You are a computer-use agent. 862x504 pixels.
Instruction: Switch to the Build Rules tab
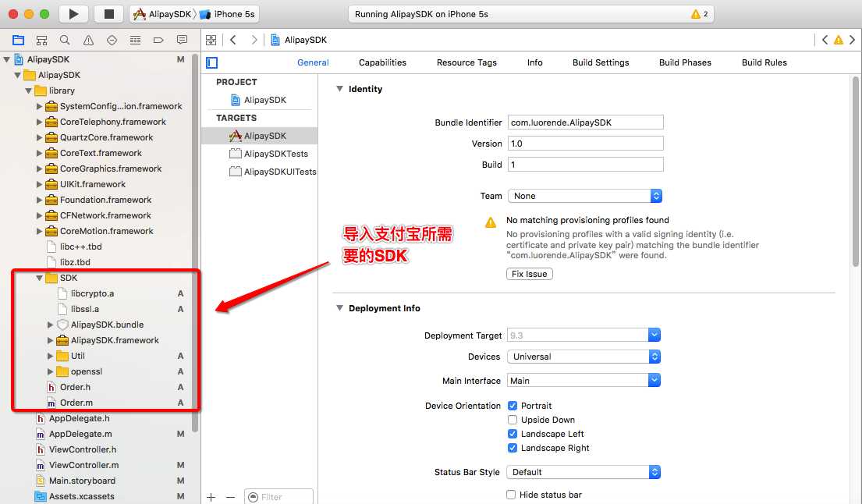[x=764, y=62]
